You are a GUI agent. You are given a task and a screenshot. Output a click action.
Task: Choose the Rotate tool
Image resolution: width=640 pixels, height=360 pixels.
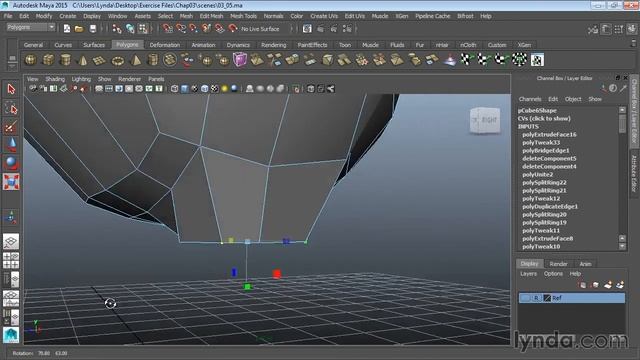point(11,163)
